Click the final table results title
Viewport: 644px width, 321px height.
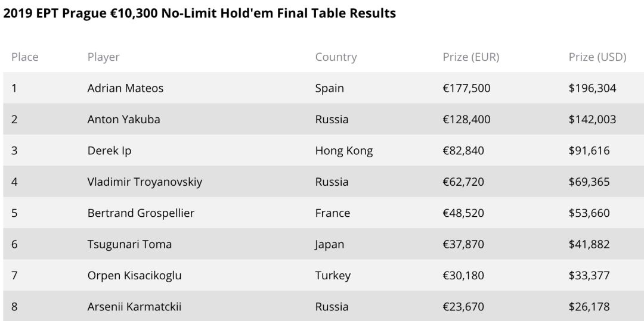point(200,13)
